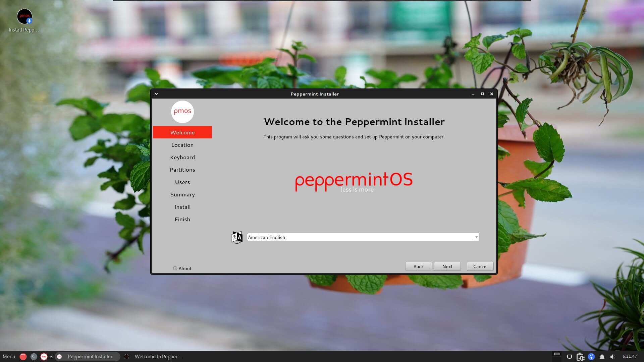The image size is (644, 362).
Task: Click the Welcome step in sidebar
Action: 182,132
